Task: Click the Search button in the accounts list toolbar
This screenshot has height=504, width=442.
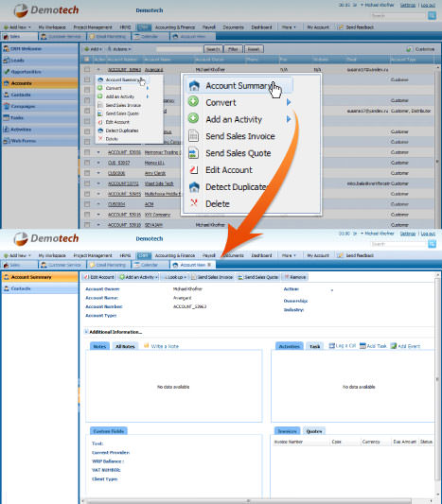Action: click(213, 49)
